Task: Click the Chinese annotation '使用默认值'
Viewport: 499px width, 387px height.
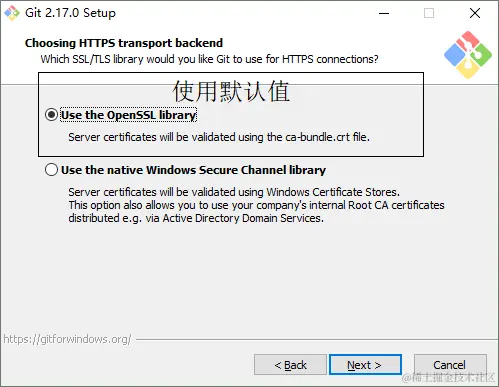Action: pyautogui.click(x=231, y=91)
